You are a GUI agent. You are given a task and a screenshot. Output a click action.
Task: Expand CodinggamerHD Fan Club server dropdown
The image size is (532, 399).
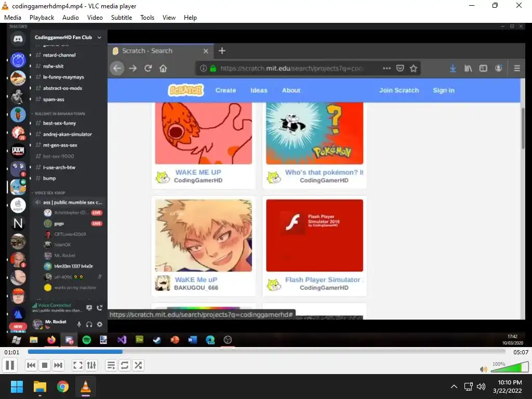point(99,37)
